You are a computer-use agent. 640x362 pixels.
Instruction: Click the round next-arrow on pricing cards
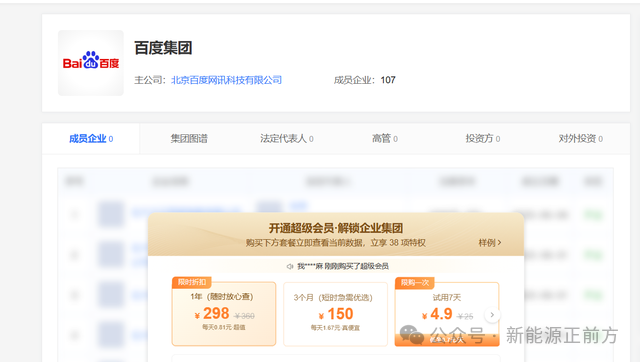(492, 315)
